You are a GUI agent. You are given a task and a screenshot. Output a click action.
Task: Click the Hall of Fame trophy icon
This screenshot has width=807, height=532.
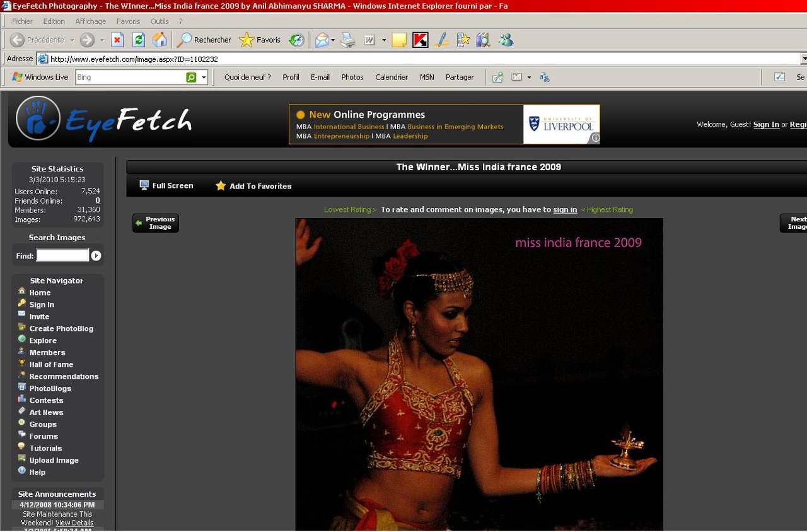[x=22, y=363]
